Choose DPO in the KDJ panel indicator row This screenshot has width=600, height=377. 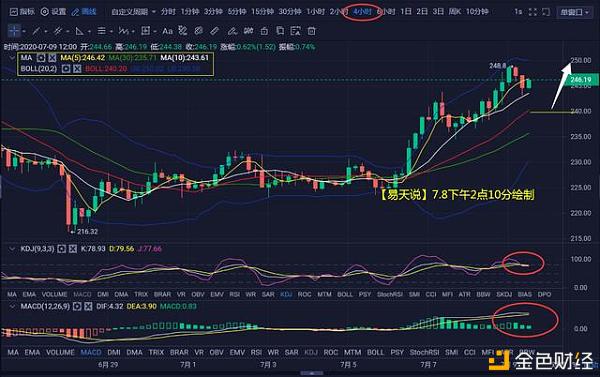(544, 294)
